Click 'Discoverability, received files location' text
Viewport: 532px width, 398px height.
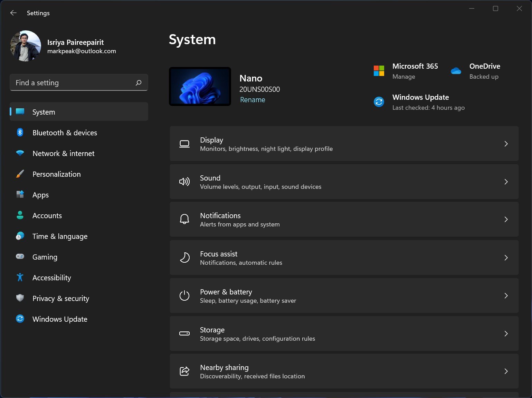tap(253, 376)
